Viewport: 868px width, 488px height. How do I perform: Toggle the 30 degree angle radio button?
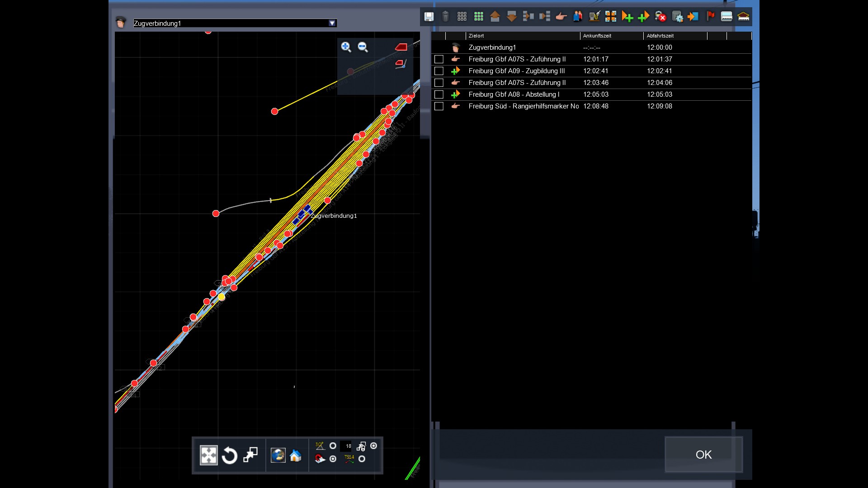[x=333, y=446]
